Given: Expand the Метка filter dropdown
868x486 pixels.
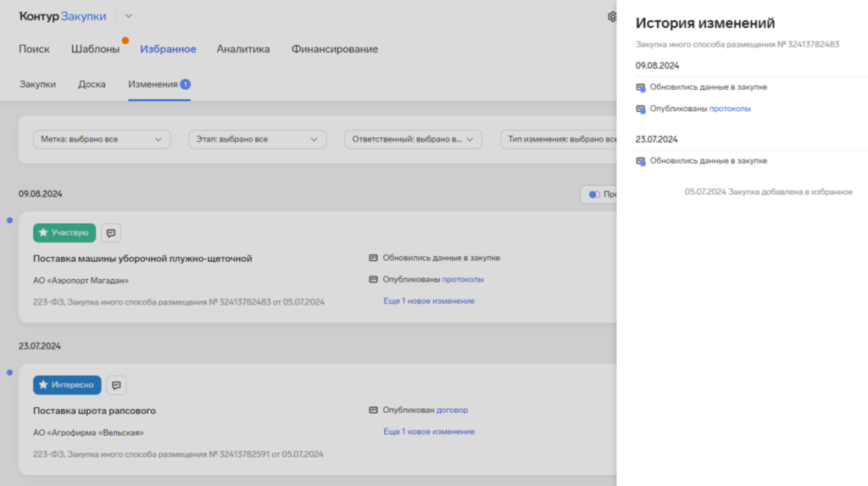Looking at the screenshot, I should point(101,139).
